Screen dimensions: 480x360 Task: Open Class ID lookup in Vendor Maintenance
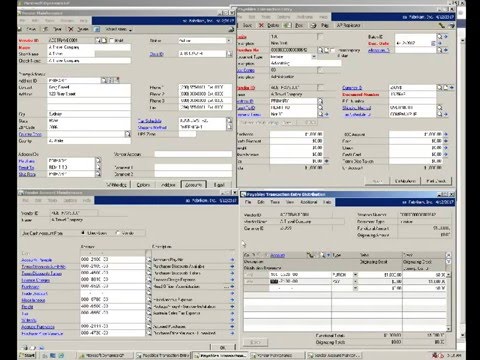coord(230,54)
